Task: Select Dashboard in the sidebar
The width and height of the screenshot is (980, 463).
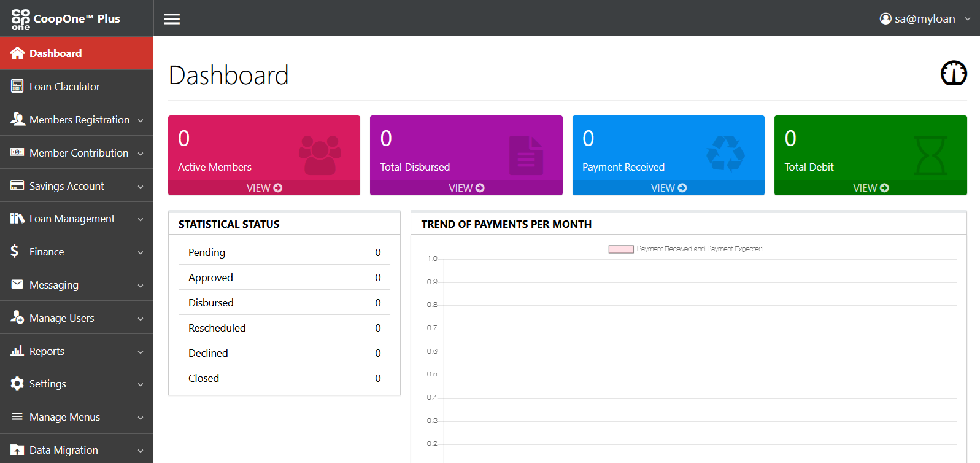Action: click(x=55, y=53)
